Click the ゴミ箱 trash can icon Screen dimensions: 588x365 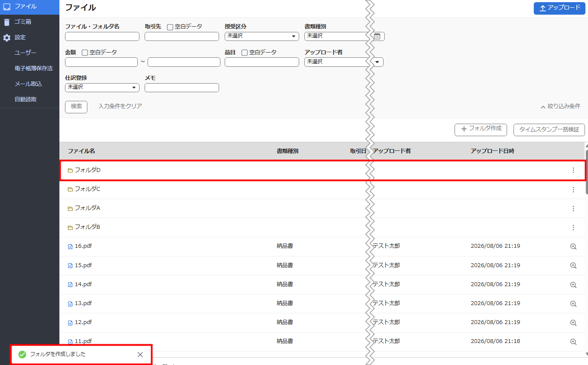[7, 22]
